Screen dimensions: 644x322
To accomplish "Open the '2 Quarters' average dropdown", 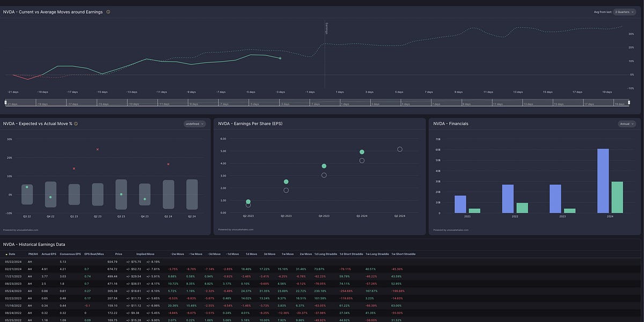I will [x=625, y=11].
